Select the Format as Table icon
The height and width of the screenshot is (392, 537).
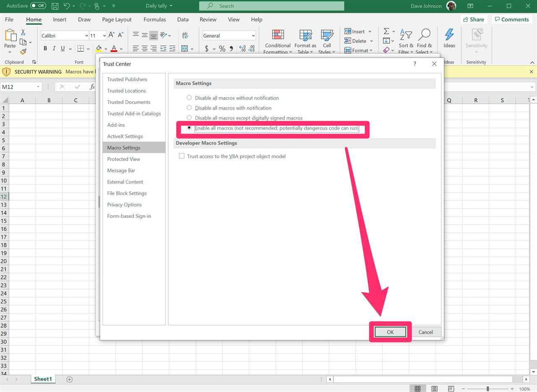click(x=305, y=41)
